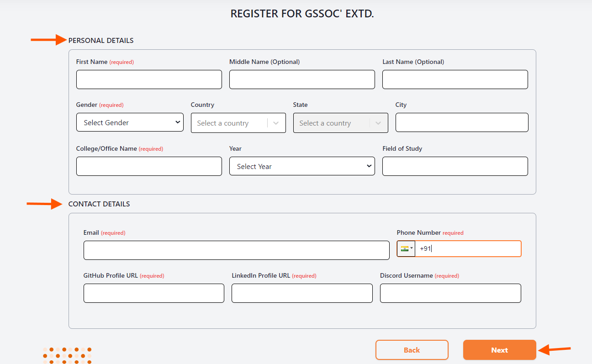Click the Discord Username field
This screenshot has height=364, width=592.
click(450, 293)
